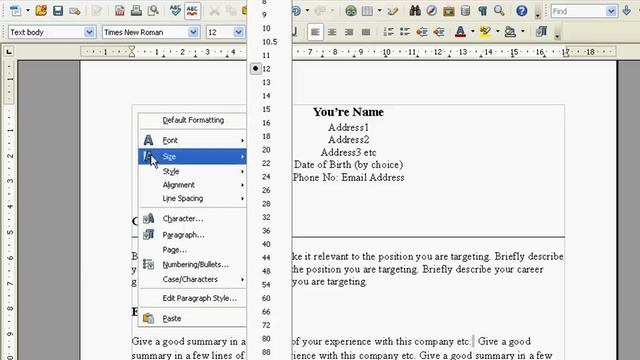Click Paste in context menu
Image resolution: width=640 pixels, height=360 pixels.
pyautogui.click(x=193, y=318)
